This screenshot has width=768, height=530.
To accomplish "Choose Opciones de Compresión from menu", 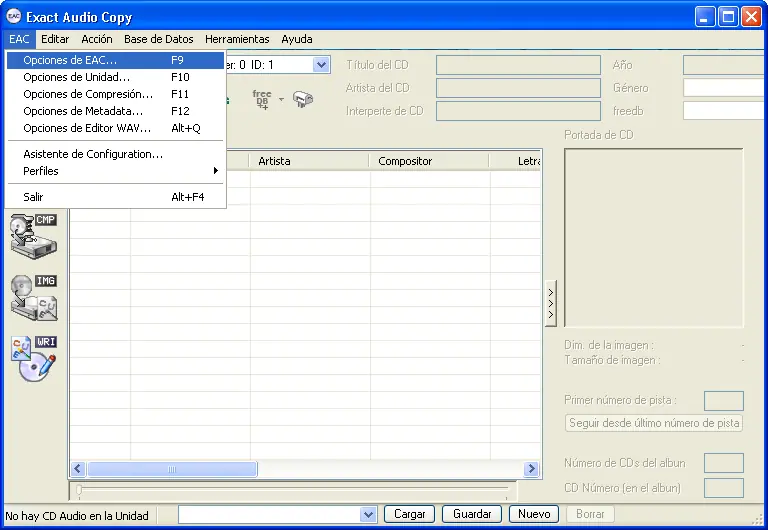I will (116, 94).
